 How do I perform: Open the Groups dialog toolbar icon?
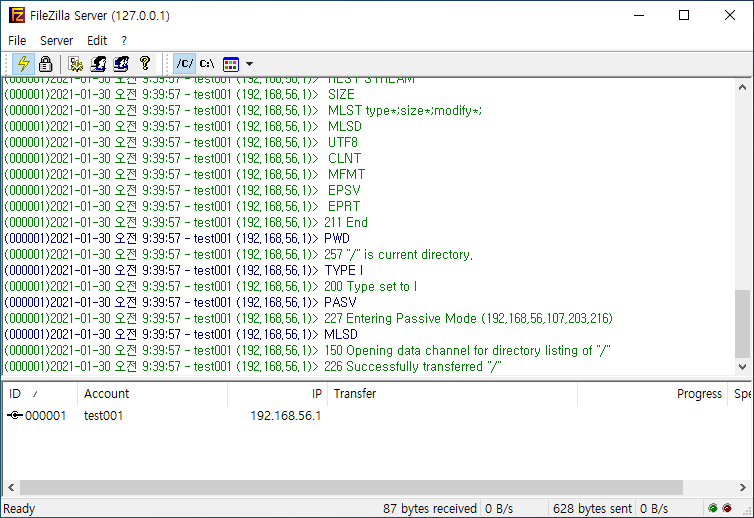121,63
